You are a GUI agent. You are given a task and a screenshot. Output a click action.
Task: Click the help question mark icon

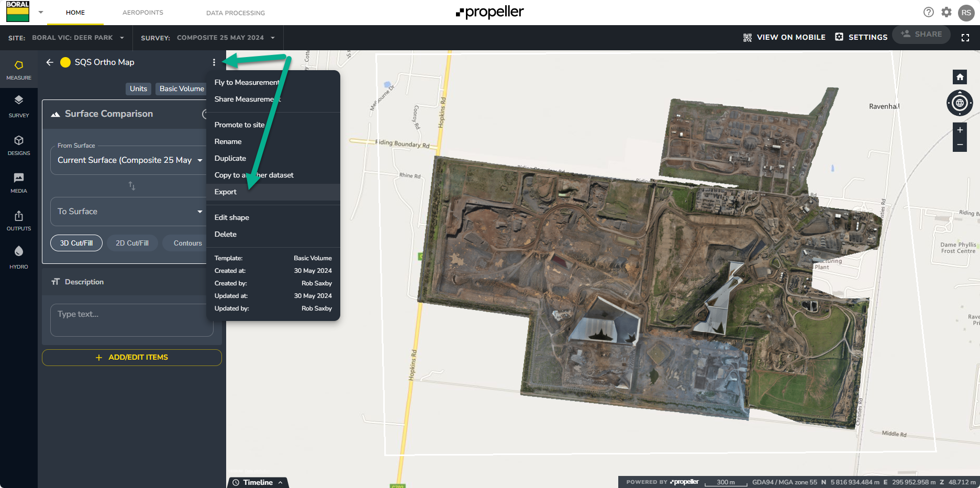click(929, 12)
